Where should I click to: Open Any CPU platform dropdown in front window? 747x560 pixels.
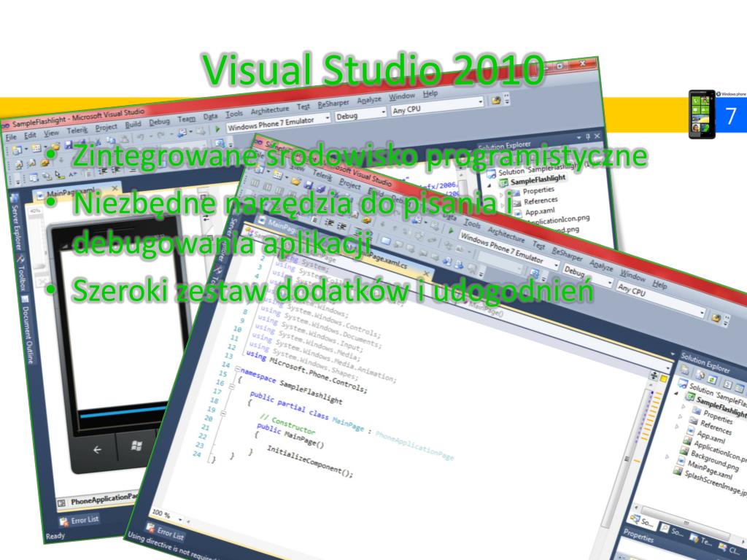pyautogui.click(x=659, y=300)
